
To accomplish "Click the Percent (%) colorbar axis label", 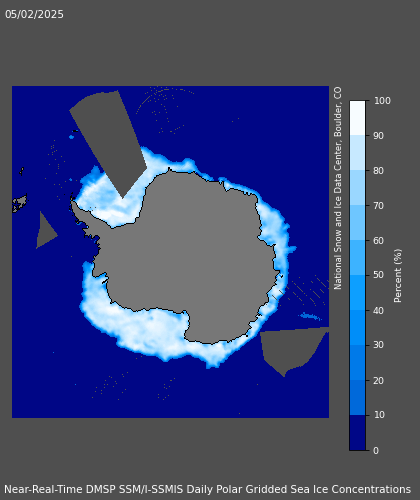I will point(398,276).
